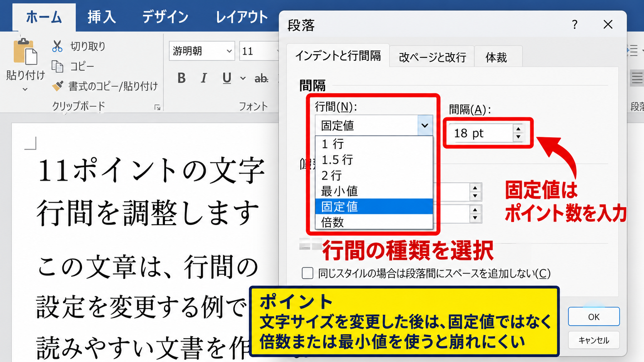Choose 倍数 line spacing option
The image size is (644, 362).
pyautogui.click(x=374, y=222)
